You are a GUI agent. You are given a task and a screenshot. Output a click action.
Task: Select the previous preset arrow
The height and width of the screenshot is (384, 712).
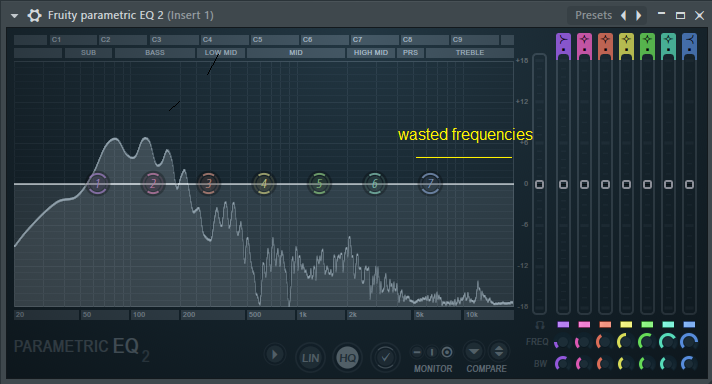tap(624, 15)
